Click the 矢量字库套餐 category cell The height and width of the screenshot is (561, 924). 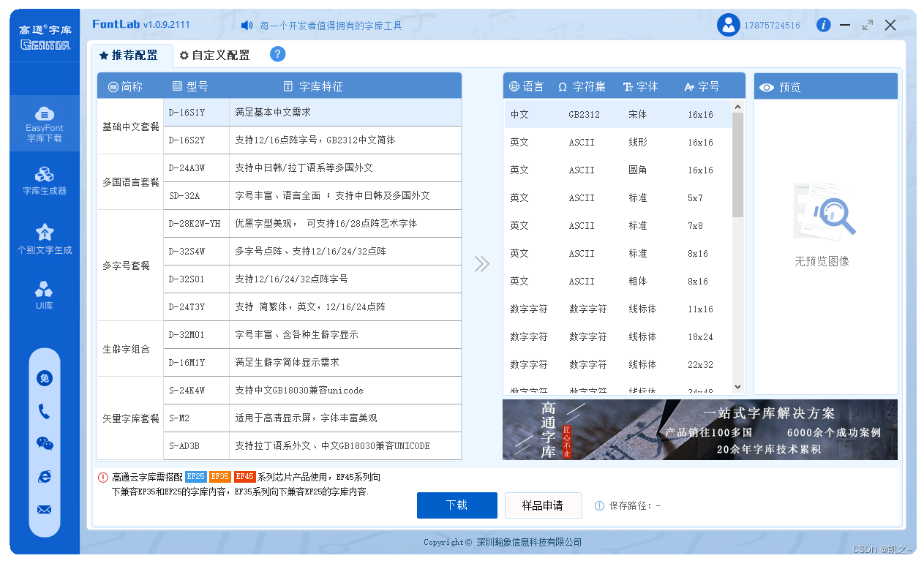coord(131,418)
